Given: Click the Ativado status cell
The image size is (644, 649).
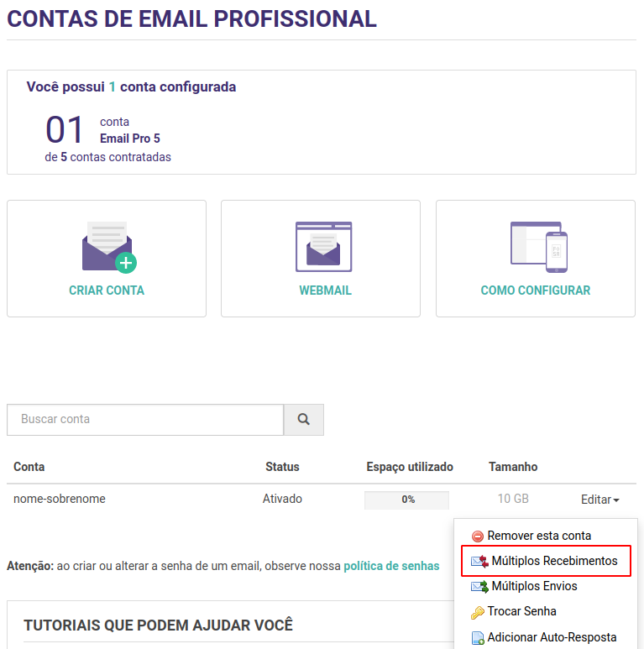Looking at the screenshot, I should 282,499.
